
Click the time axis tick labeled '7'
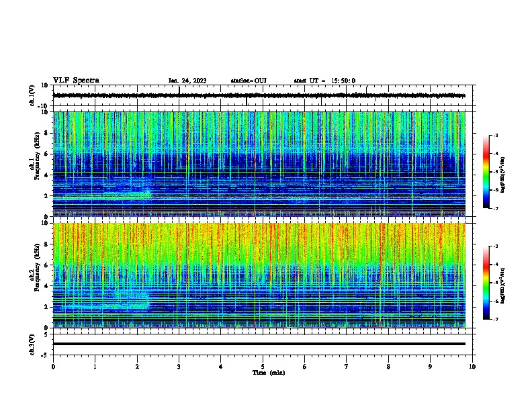pyautogui.click(x=347, y=367)
